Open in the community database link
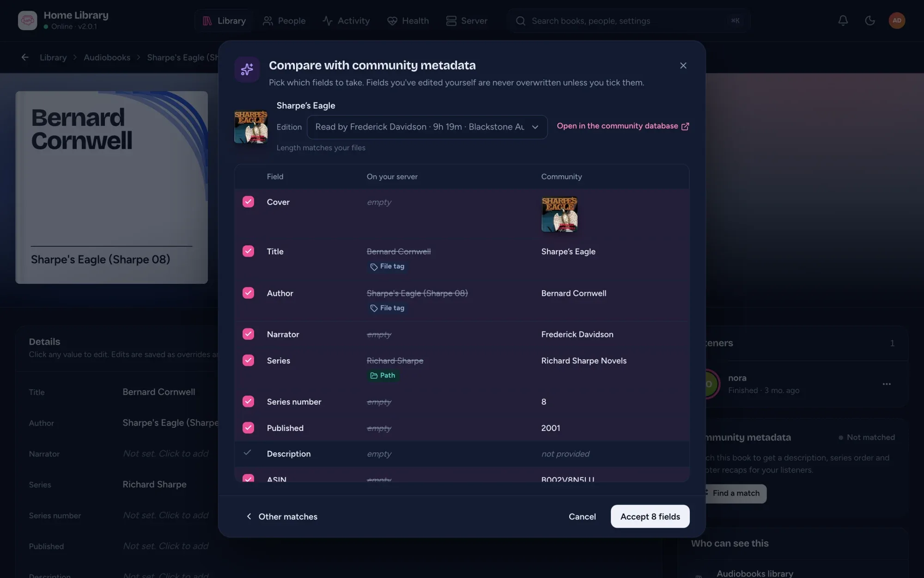924x578 pixels. pos(623,126)
